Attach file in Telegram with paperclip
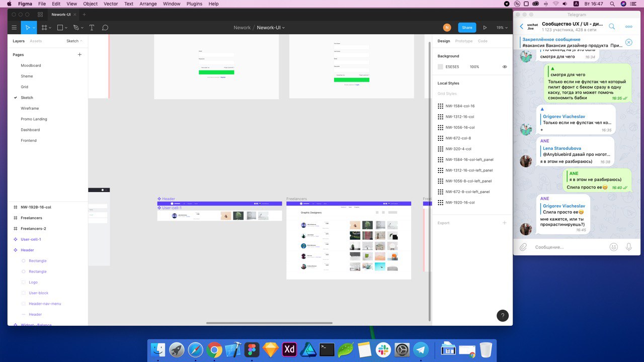 click(x=523, y=247)
